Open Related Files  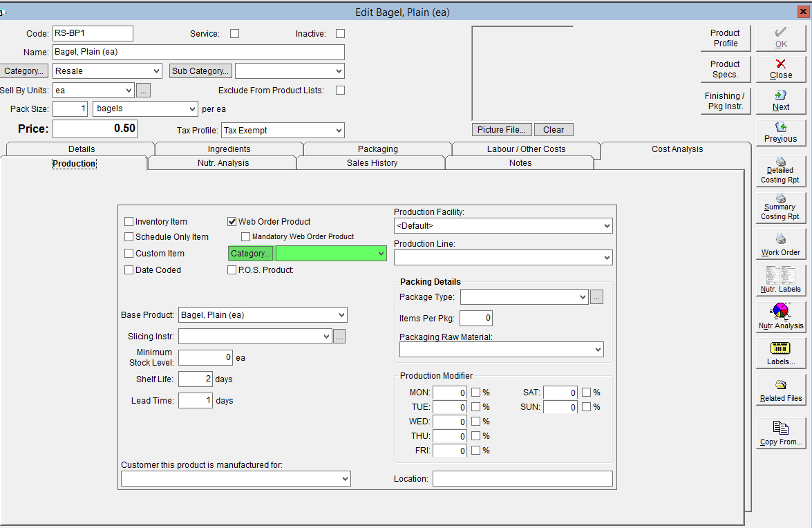point(781,390)
